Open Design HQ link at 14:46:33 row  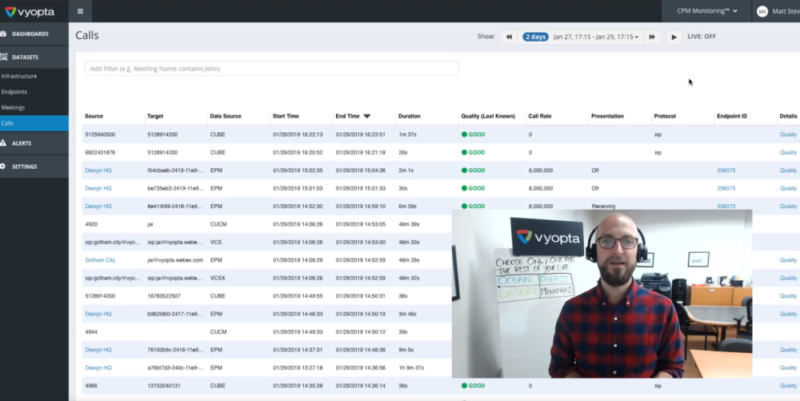click(98, 314)
